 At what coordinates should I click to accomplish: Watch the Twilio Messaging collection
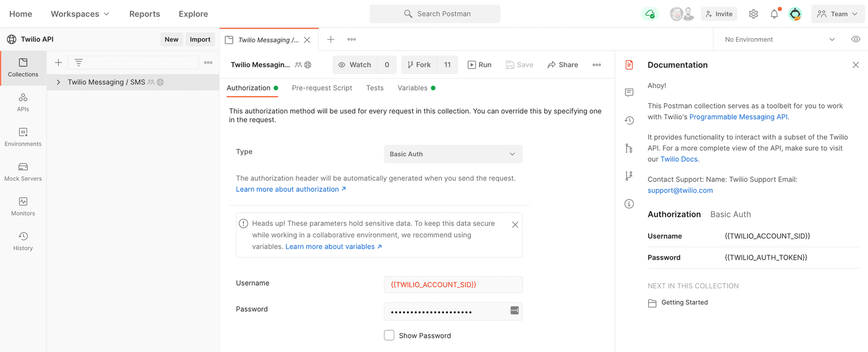[x=355, y=65]
